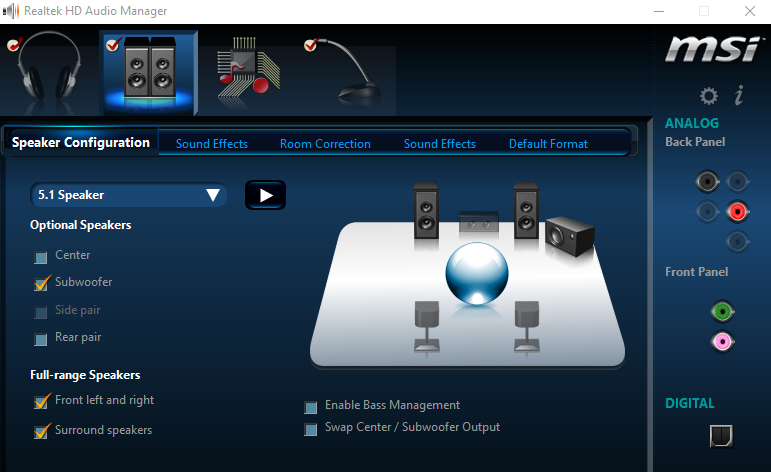
Task: Click the Realtek speaker icon in title bar
Action: pos(11,11)
